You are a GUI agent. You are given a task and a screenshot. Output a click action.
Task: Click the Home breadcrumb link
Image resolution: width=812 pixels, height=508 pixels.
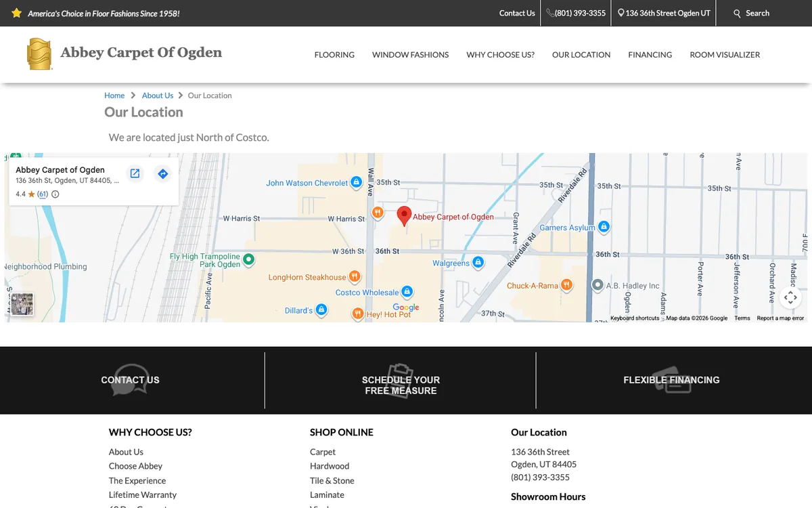click(114, 96)
